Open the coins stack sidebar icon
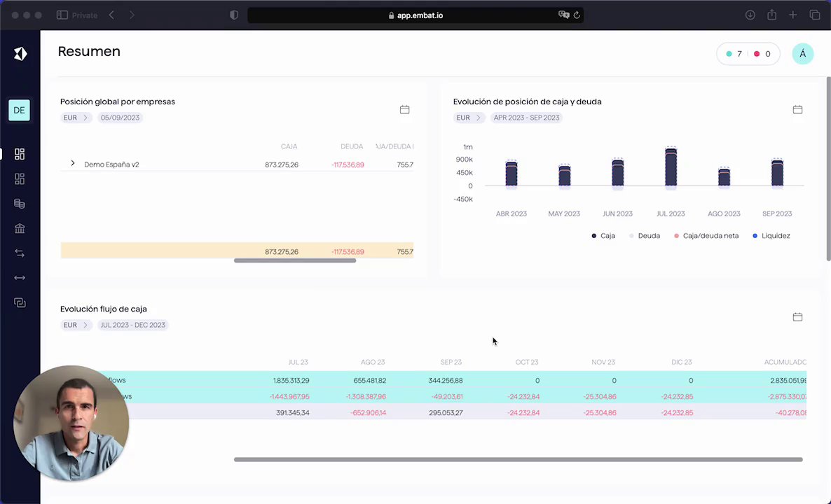The height and width of the screenshot is (504, 831). (20, 204)
